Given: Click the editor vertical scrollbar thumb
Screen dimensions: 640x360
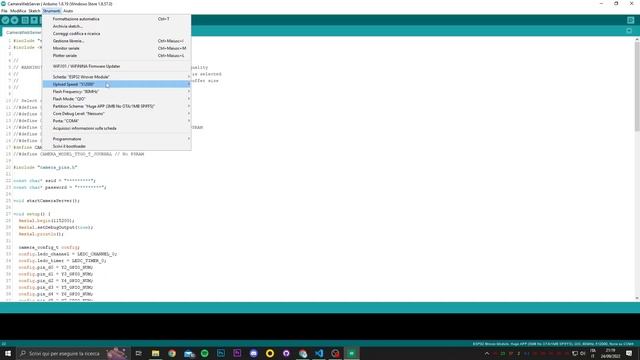Looking at the screenshot, I should [x=637, y=86].
